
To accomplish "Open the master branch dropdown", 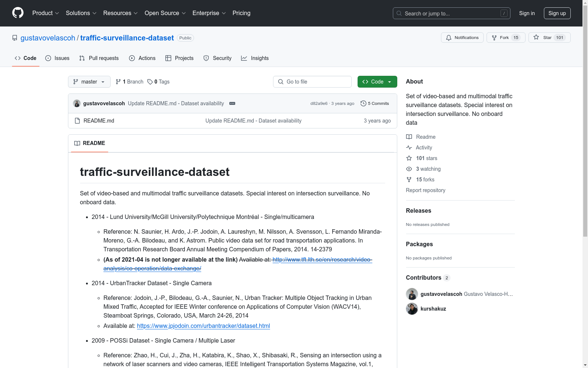I will [x=89, y=82].
